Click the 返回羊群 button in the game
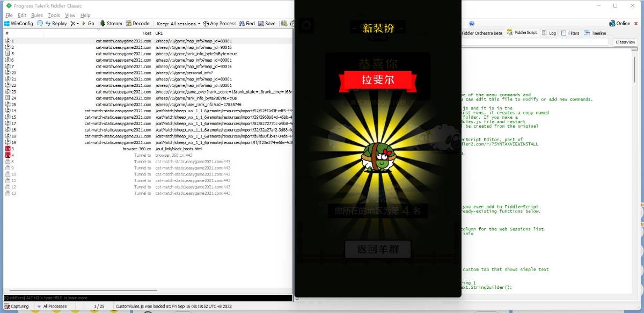This screenshot has width=644, height=313. 378,249
